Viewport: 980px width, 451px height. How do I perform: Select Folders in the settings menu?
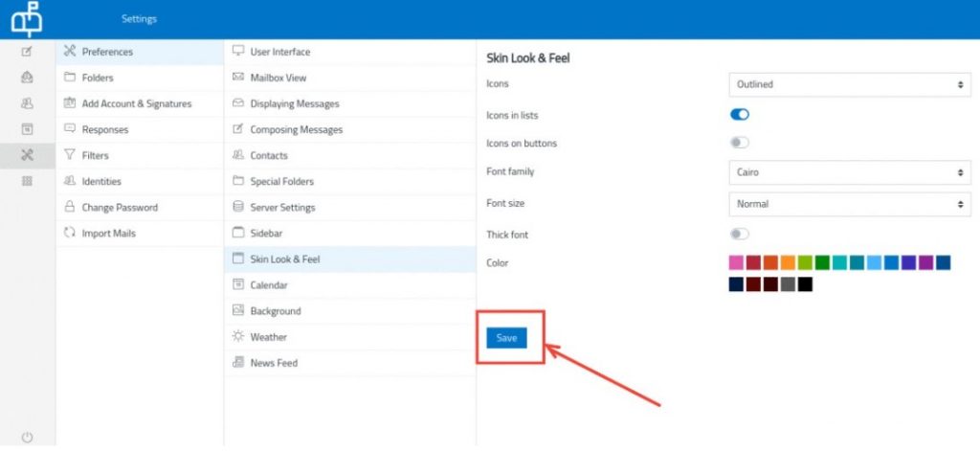point(97,78)
